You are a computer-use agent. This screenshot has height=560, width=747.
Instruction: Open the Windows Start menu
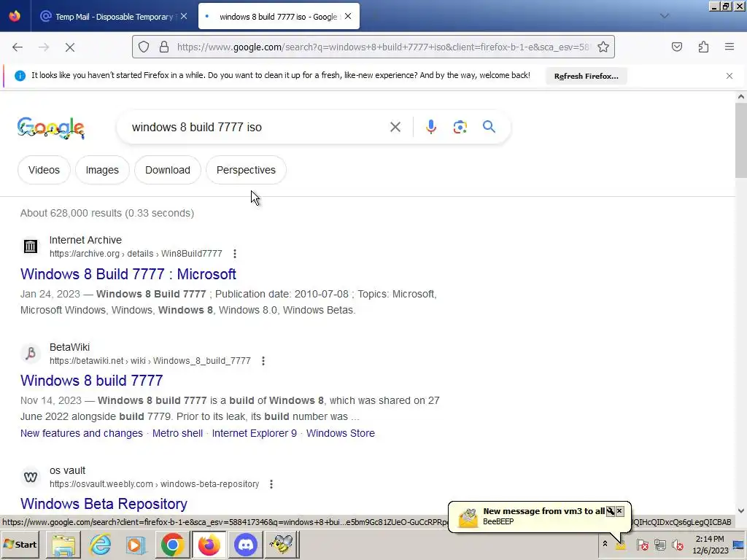coord(20,544)
